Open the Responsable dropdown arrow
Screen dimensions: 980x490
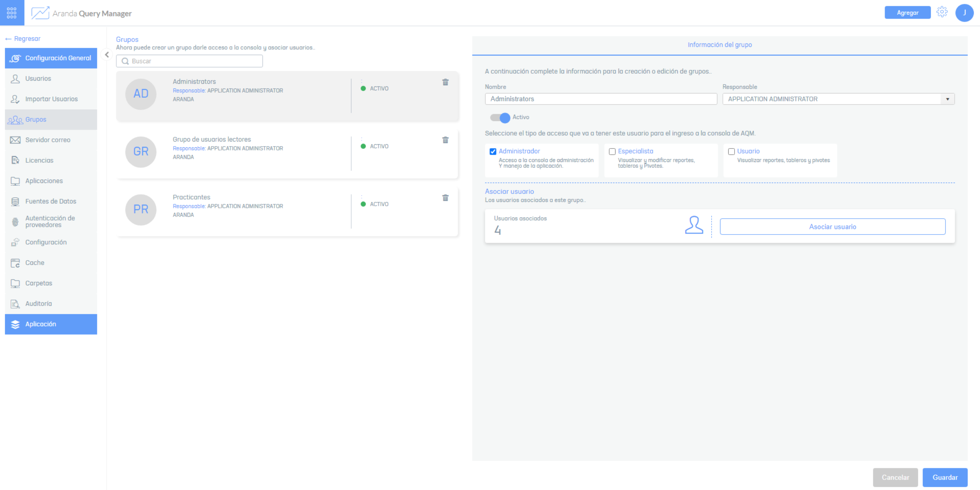click(947, 99)
